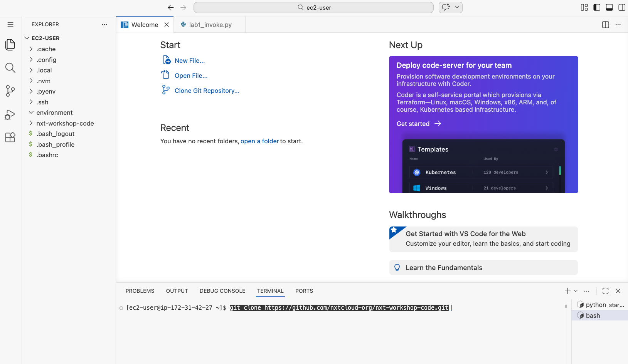Viewport: 628px width, 364px height.
Task: Open Get Started with VS Code walkthrough
Action: 483,239
